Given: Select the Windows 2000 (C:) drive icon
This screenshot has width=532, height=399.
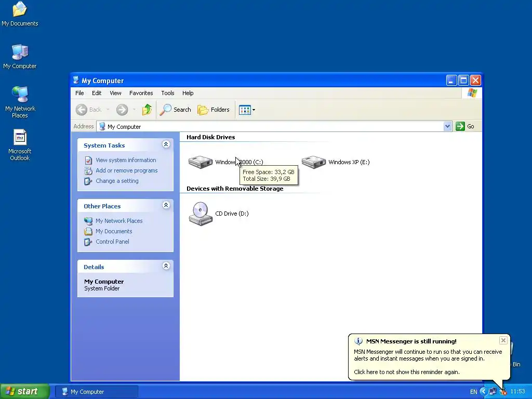Looking at the screenshot, I should 201,162.
